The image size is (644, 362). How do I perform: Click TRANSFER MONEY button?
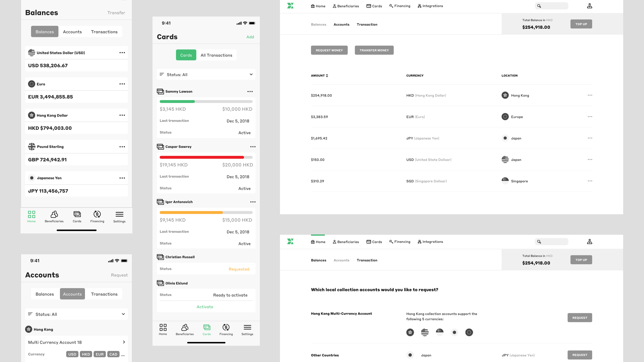(x=374, y=50)
